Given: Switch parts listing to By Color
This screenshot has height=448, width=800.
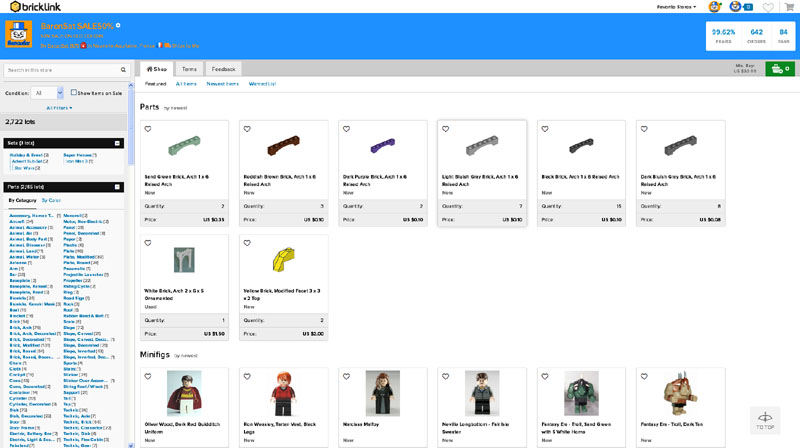Looking at the screenshot, I should (x=50, y=200).
